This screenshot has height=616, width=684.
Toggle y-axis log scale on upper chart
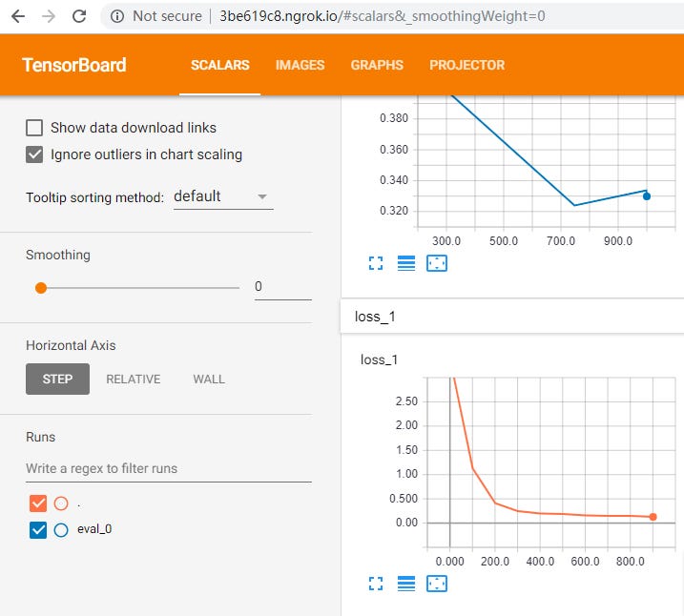(405, 263)
